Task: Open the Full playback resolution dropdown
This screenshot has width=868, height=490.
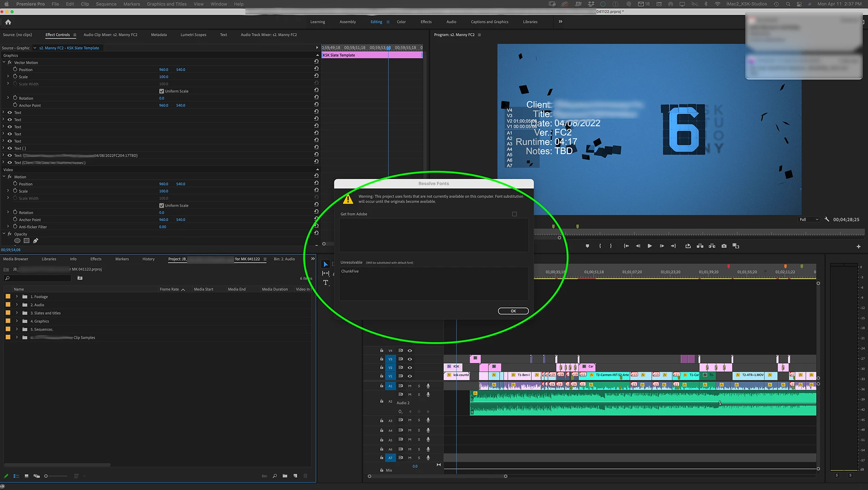Action: pos(808,219)
